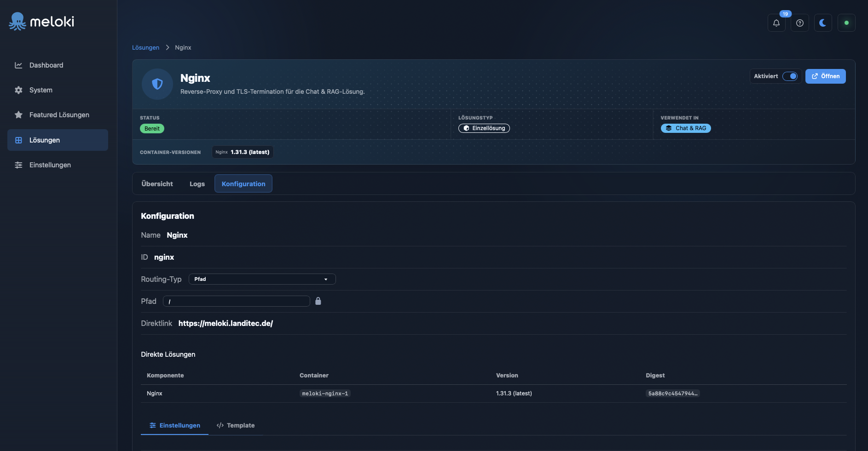Click the 1.31.3 (latest) version cell
This screenshot has width=868, height=451.
[514, 394]
